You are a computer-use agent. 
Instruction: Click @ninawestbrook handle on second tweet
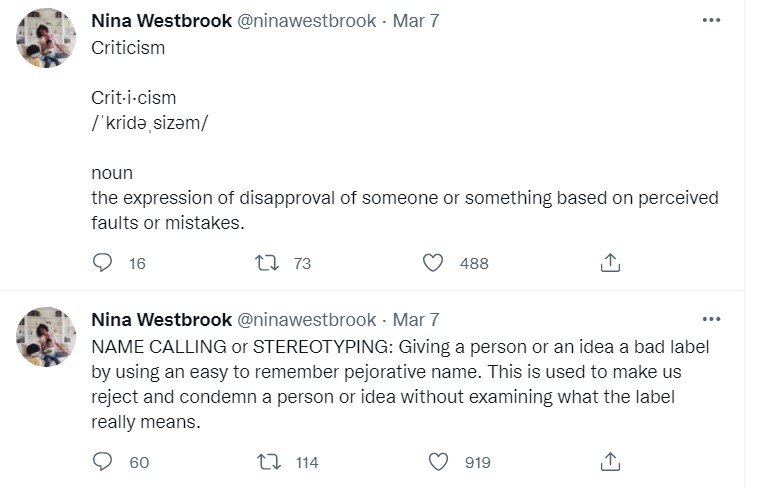click(x=305, y=320)
